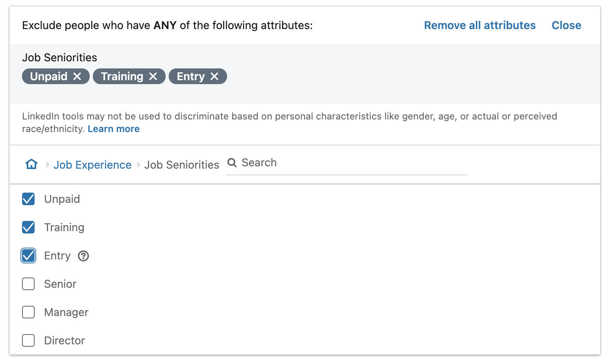
Task: Navigate to Job Experience breadcrumb
Action: coord(92,165)
